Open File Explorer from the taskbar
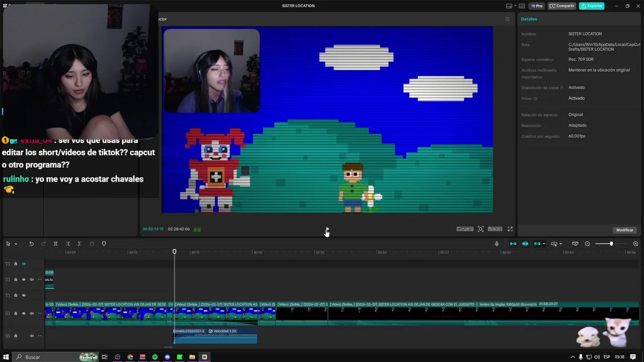The height and width of the screenshot is (362, 644). click(192, 357)
